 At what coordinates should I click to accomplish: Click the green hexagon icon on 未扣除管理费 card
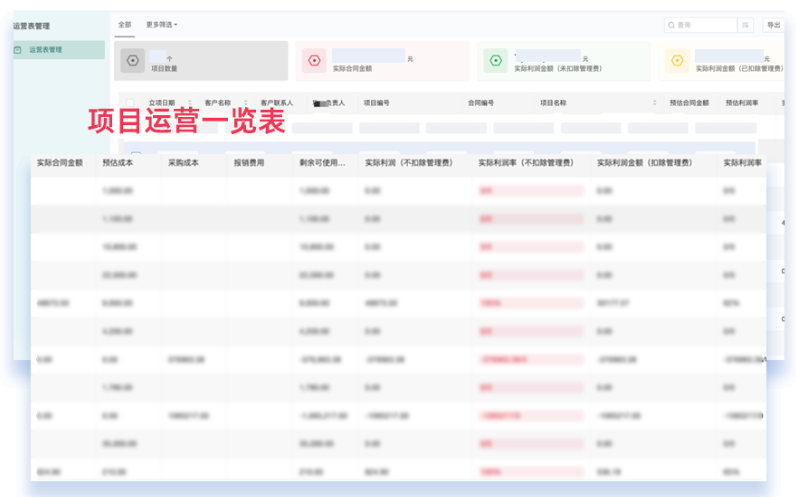(x=495, y=60)
